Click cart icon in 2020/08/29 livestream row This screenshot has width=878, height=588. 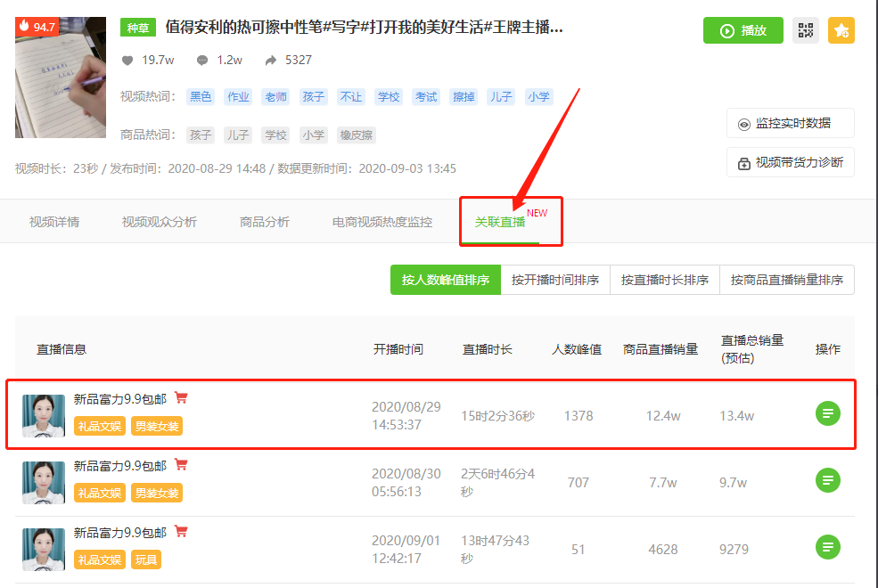(181, 397)
